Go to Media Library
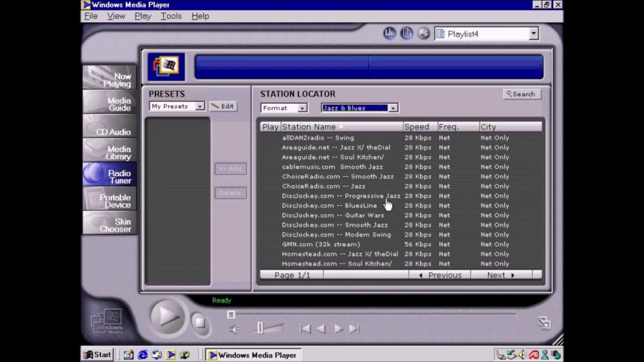The width and height of the screenshot is (644, 362). [x=109, y=151]
